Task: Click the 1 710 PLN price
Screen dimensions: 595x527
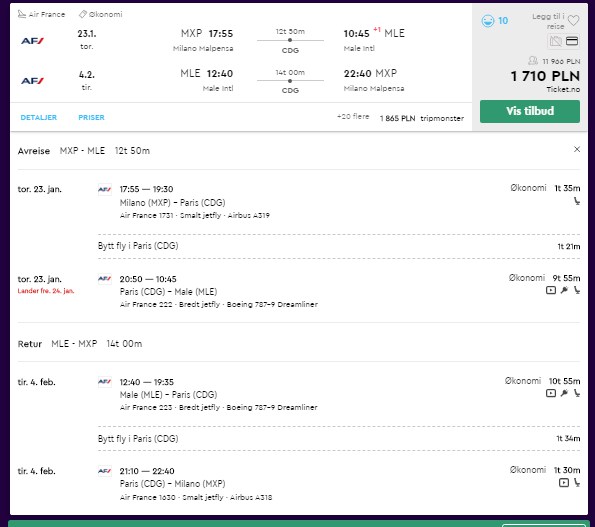Action: tap(545, 76)
